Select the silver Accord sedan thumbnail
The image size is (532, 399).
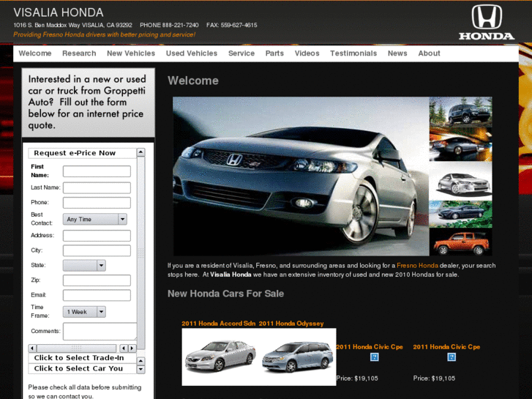460,182
